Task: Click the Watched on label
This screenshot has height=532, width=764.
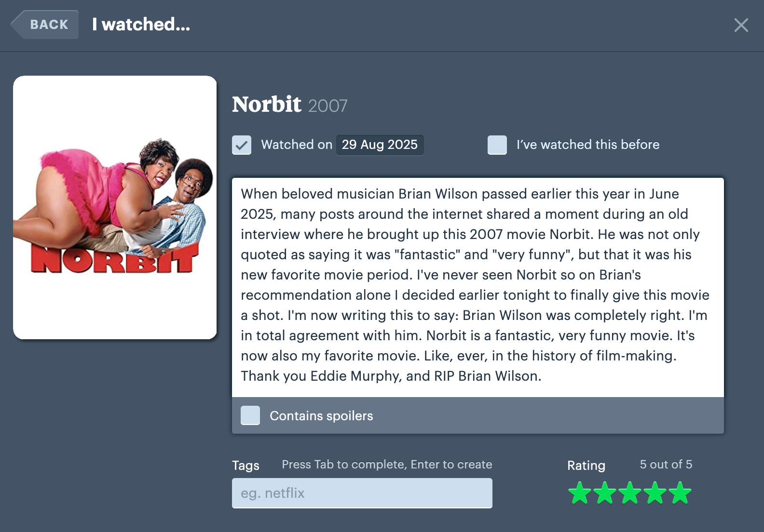Action: pos(297,145)
